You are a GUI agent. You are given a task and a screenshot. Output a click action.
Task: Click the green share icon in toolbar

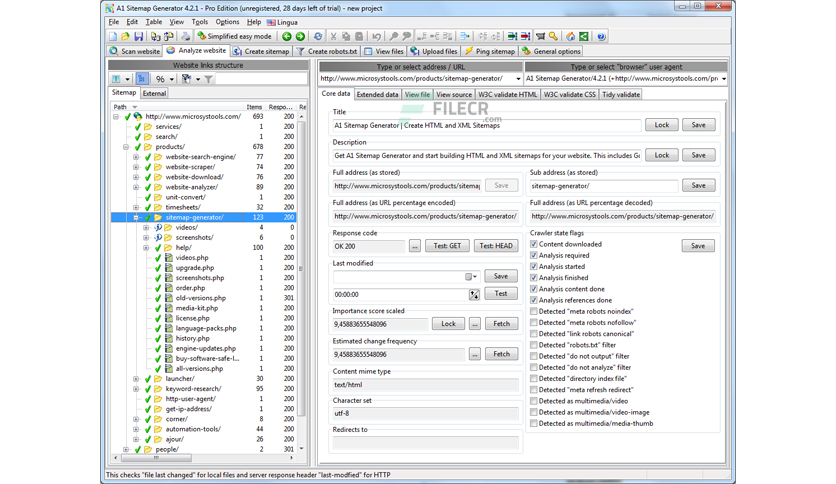click(x=584, y=36)
